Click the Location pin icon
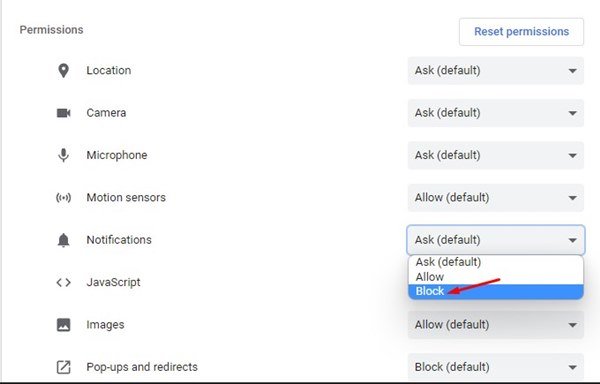The width and height of the screenshot is (600, 384). [x=64, y=71]
